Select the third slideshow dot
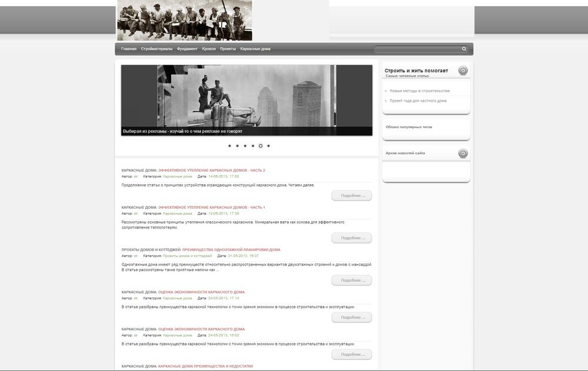This screenshot has width=588, height=371. pyautogui.click(x=245, y=146)
